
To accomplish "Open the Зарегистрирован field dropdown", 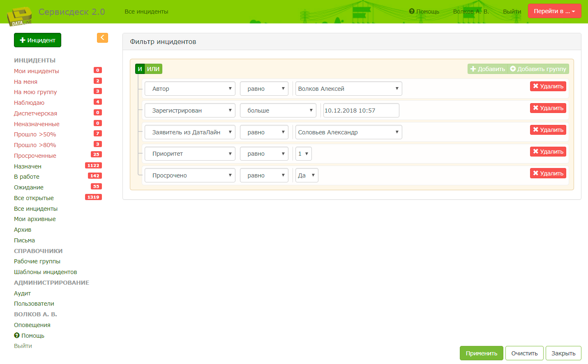I will 190,111.
